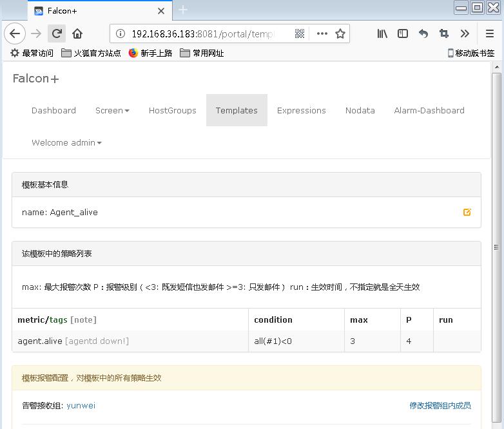Viewport: 504px width, 429px height.
Task: Show more toolbar items overflow chevron
Action: coord(465,33)
